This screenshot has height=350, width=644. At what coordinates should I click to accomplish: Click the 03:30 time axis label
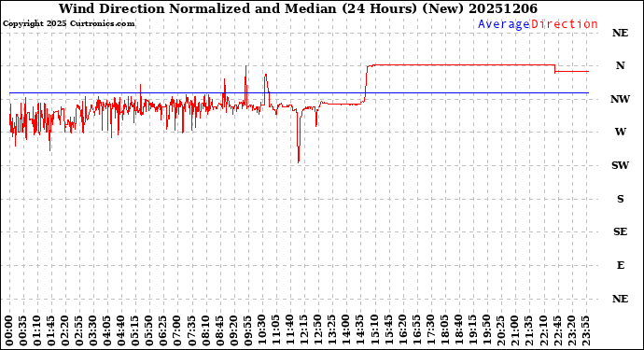[x=93, y=331]
